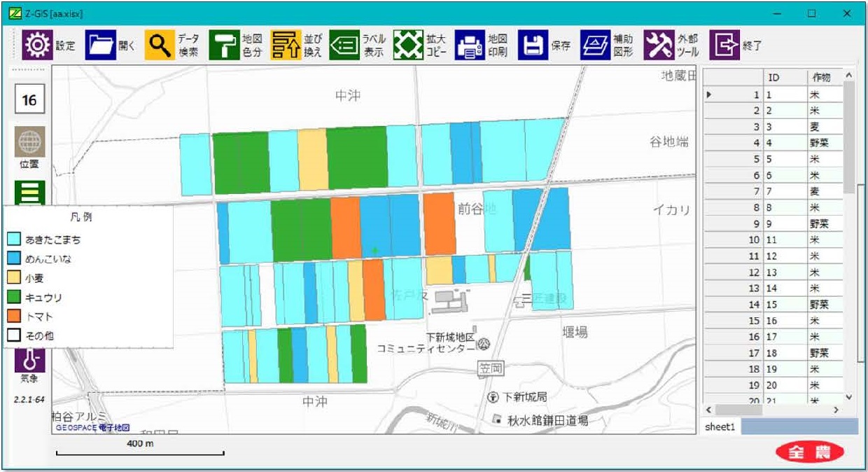868x472 pixels.
Task: Click the 位置 globe location button
Action: [x=29, y=142]
